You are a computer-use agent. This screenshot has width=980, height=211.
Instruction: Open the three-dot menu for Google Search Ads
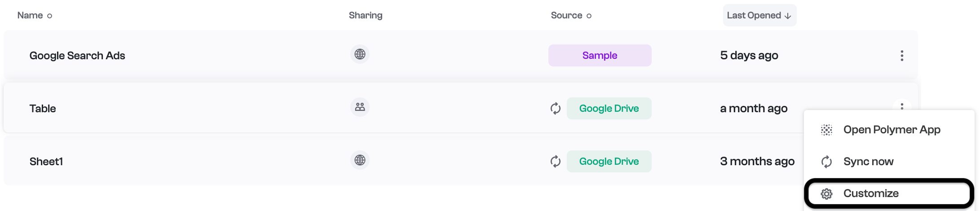[x=902, y=56]
